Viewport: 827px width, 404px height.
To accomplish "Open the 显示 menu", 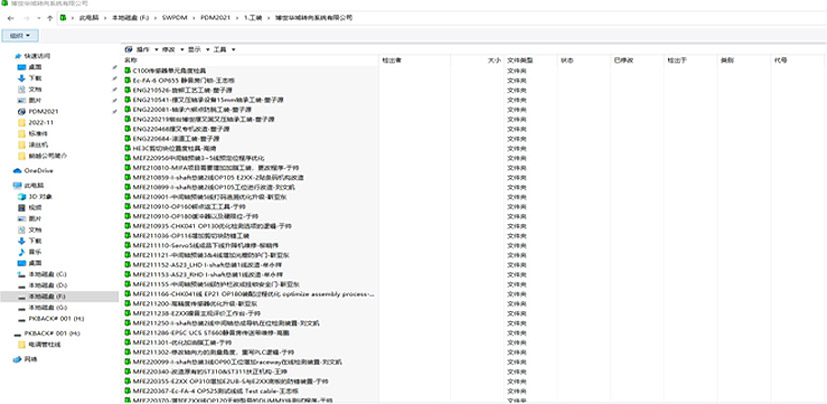I will pyautogui.click(x=193, y=48).
